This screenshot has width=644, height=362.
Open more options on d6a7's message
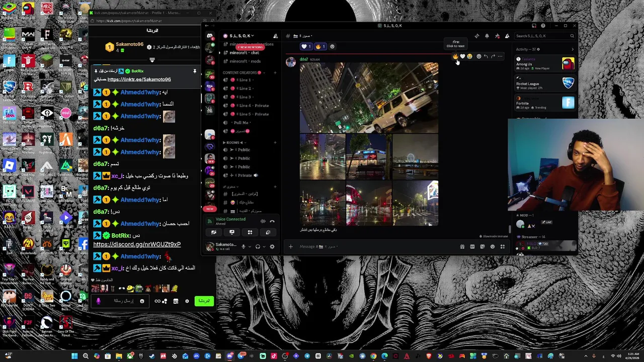[500, 56]
